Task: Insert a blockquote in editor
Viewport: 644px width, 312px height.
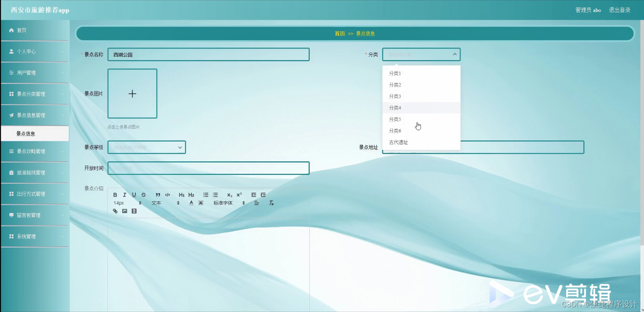Action: [158, 195]
